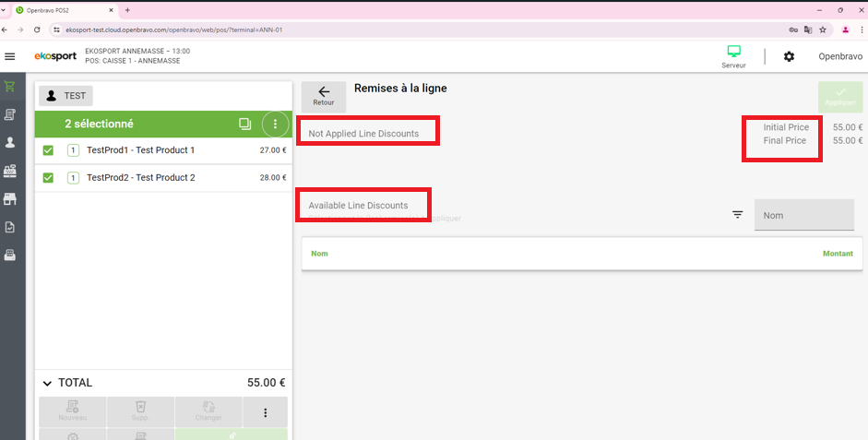Open the ticket actions three-dot menu
Screen dimensions: 868x440
tap(265, 412)
